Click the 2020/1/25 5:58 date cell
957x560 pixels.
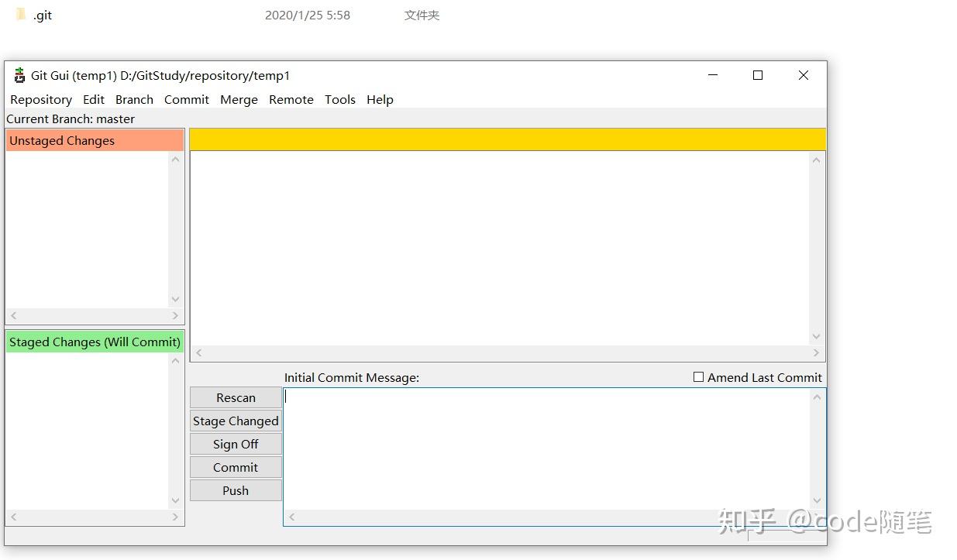(x=308, y=15)
